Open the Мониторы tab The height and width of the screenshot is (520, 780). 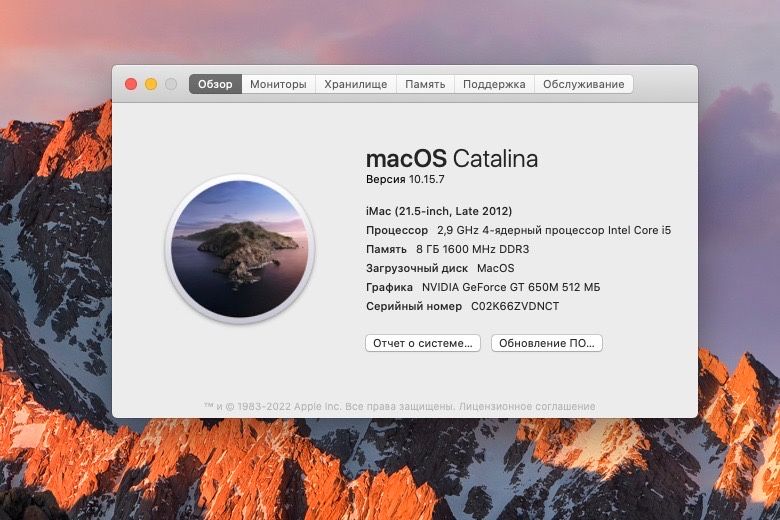click(278, 84)
